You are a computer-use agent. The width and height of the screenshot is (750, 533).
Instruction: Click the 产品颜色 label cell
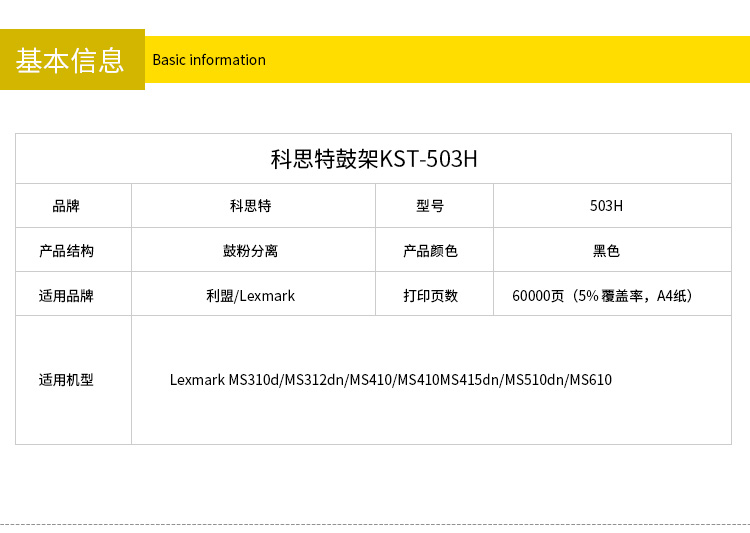tap(430, 251)
